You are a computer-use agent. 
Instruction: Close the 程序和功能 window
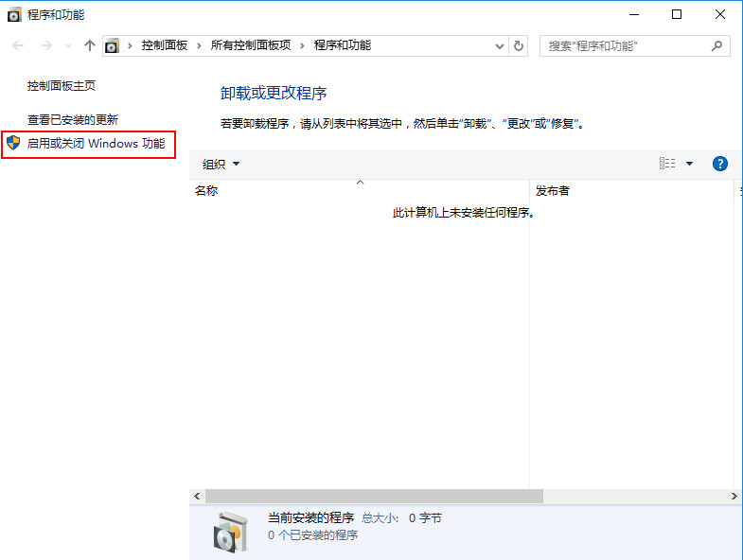[x=719, y=15]
